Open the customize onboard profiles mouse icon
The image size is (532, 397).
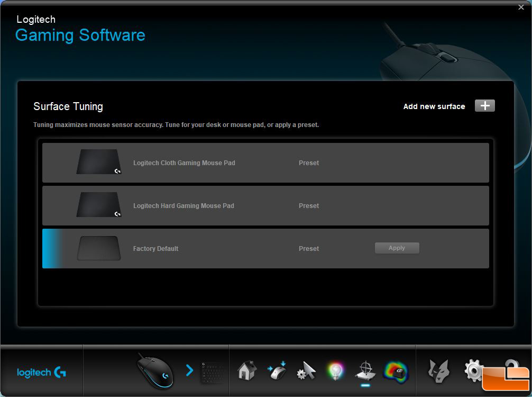point(277,371)
